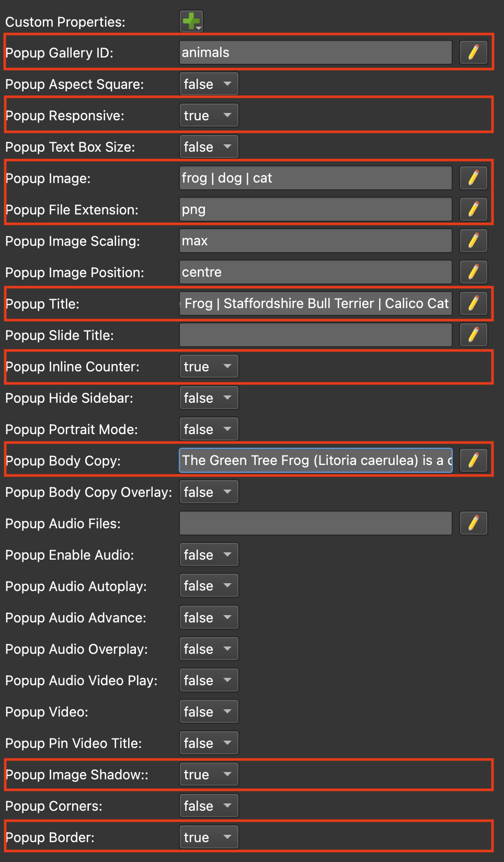Open Popup Border dropdown
The width and height of the screenshot is (504, 862).
[x=209, y=837]
